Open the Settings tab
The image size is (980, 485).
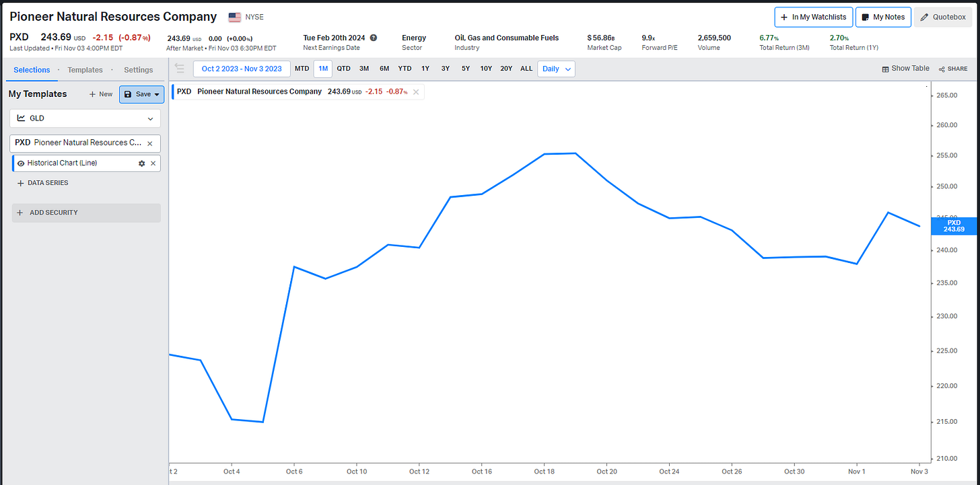pyautogui.click(x=138, y=70)
